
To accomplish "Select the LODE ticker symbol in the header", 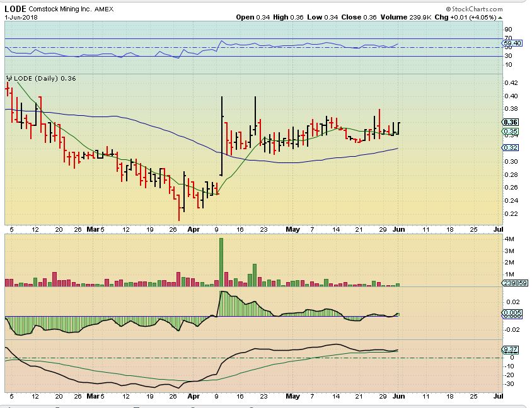I will click(x=15, y=9).
